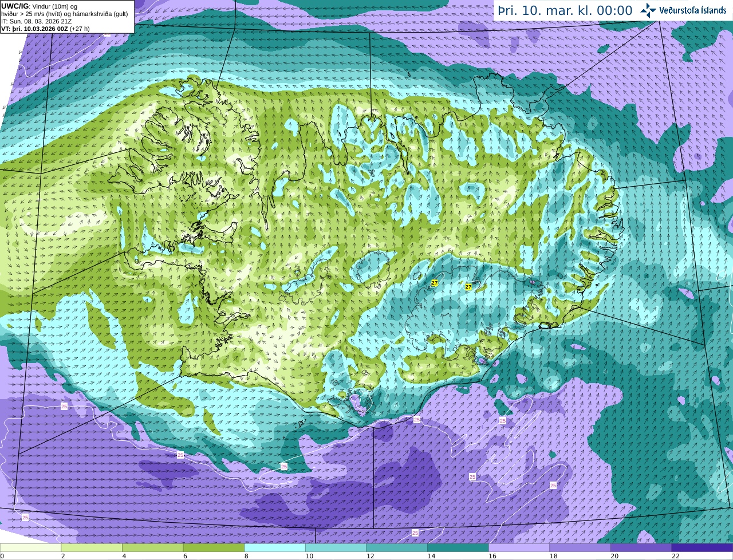Select the 14–16 m/s dark teal legend swatch
This screenshot has width=733, height=560.
point(458,548)
